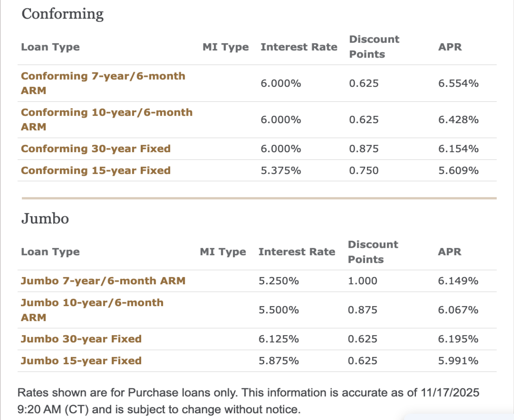Click the 5.609% APR value
Viewport: 514px width, 420px height.
(458, 171)
